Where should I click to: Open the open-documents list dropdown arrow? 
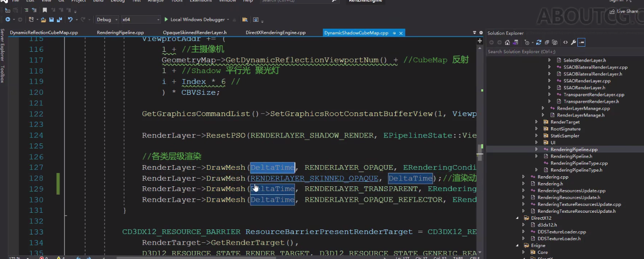point(474,33)
